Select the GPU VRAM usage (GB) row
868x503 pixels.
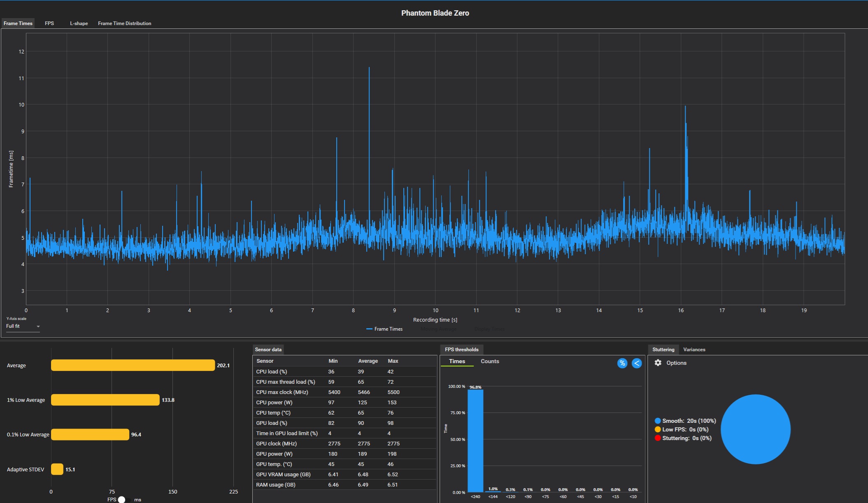tap(344, 474)
